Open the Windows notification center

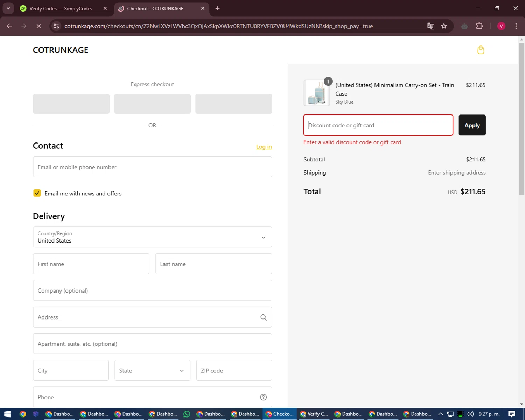pyautogui.click(x=512, y=414)
